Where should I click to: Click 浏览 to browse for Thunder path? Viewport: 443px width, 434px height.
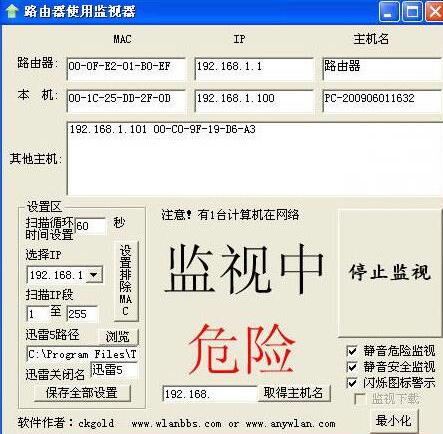pos(118,337)
